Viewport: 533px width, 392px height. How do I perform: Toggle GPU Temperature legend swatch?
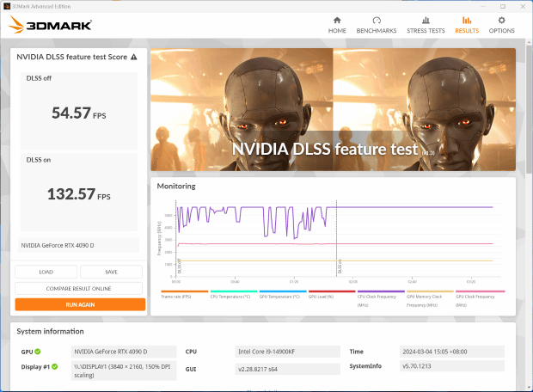(283, 291)
